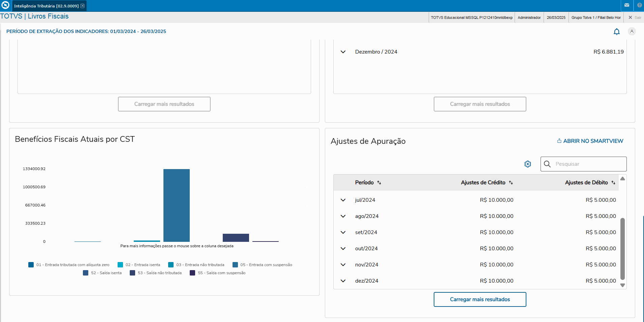Click the Grupo Totvs 1 / Filial Belo Hor field

click(596, 18)
